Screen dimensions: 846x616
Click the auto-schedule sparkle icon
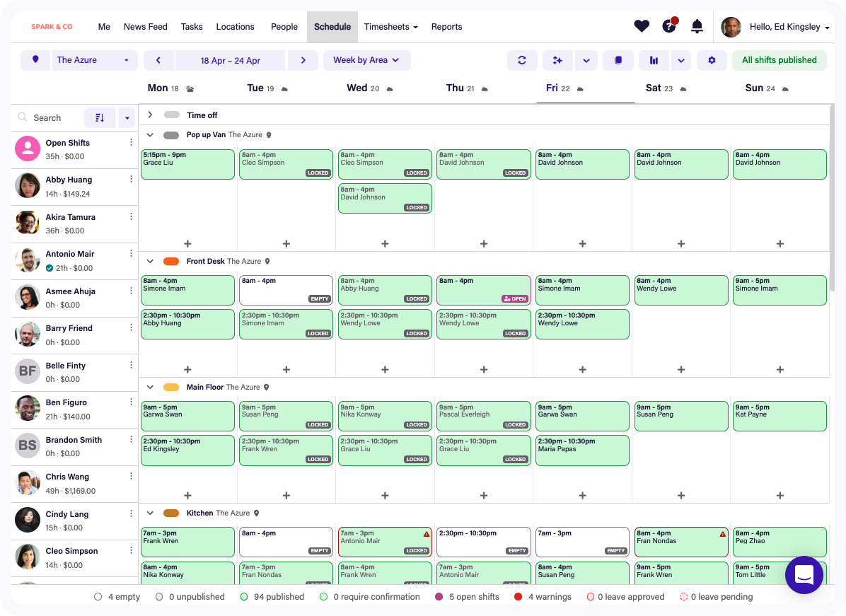click(557, 60)
